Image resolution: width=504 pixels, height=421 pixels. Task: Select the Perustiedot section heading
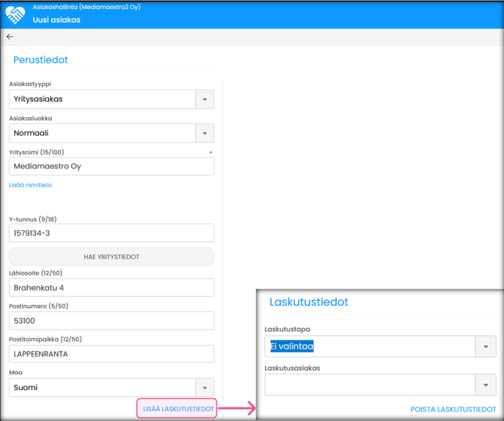click(x=41, y=59)
